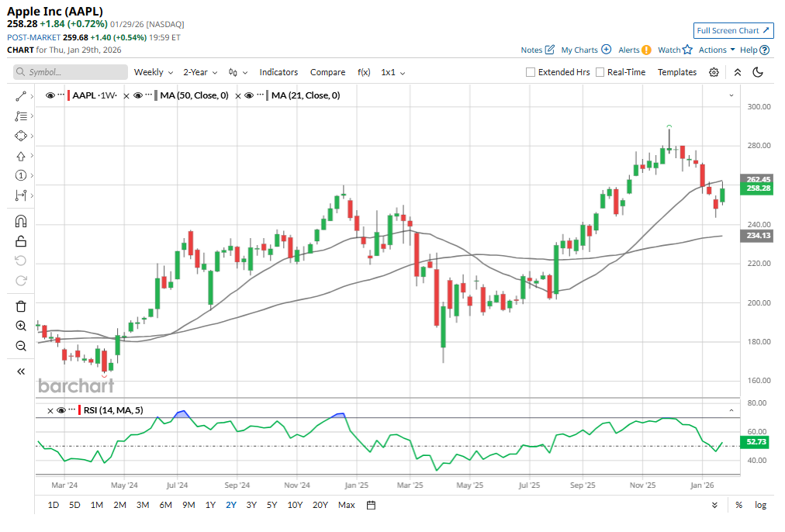Click the Symbol search field
Screen dimensions: 785x532
[71, 72]
